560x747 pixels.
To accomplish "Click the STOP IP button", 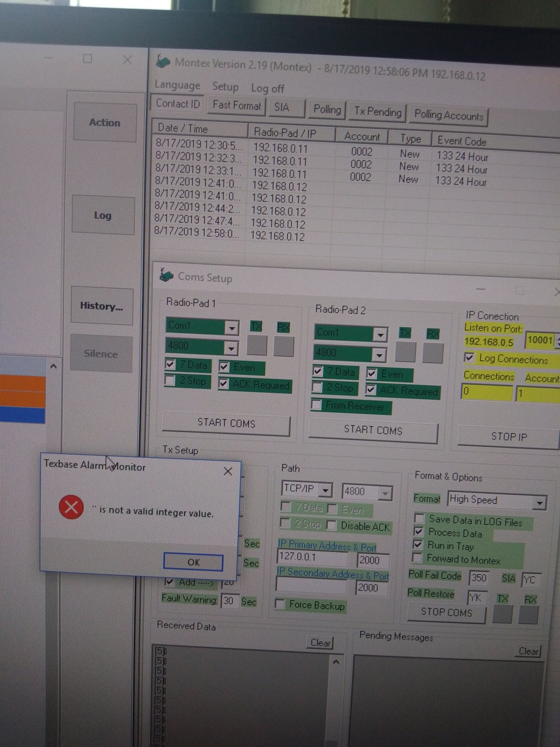I will (509, 437).
